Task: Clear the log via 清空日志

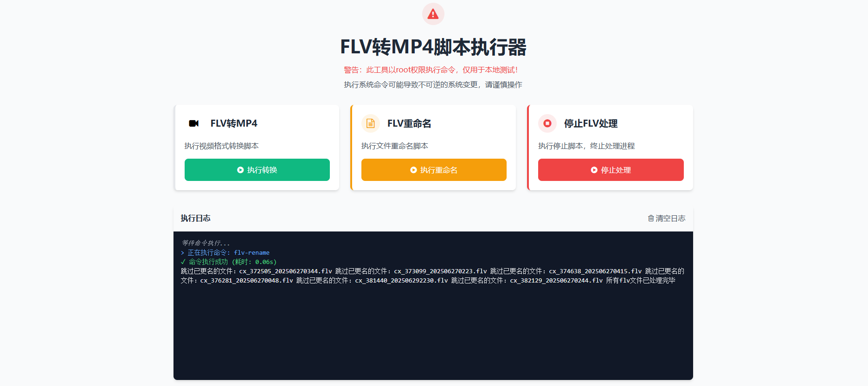Action: (x=667, y=218)
